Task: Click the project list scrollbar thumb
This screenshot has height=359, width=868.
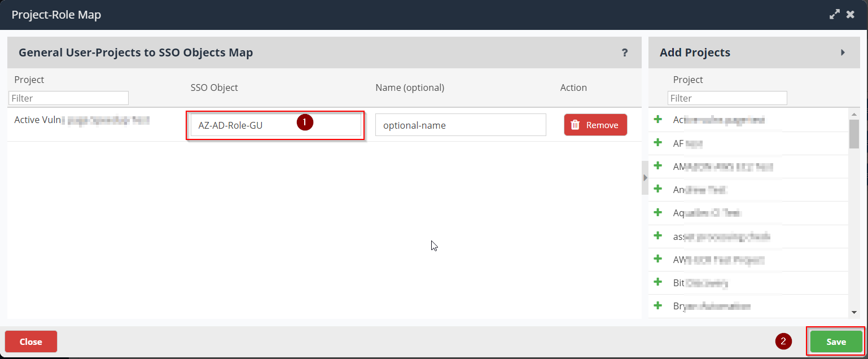Action: (854, 134)
